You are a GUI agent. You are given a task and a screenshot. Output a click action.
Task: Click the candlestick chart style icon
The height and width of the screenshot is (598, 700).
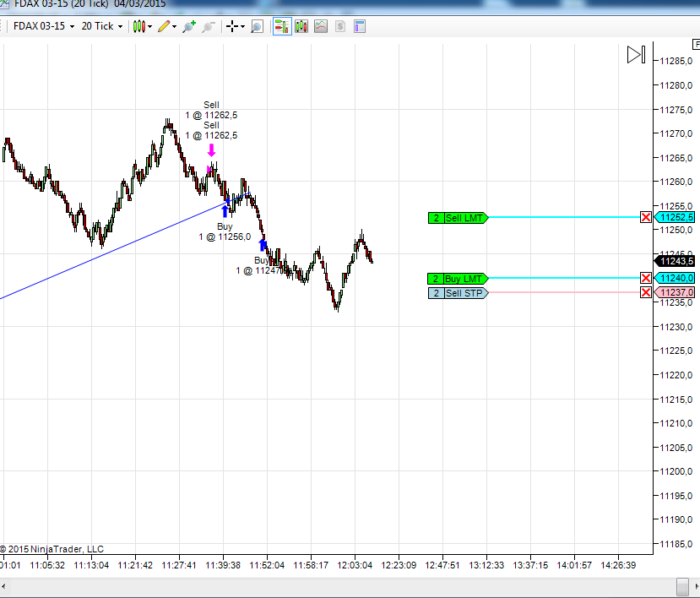point(138,26)
